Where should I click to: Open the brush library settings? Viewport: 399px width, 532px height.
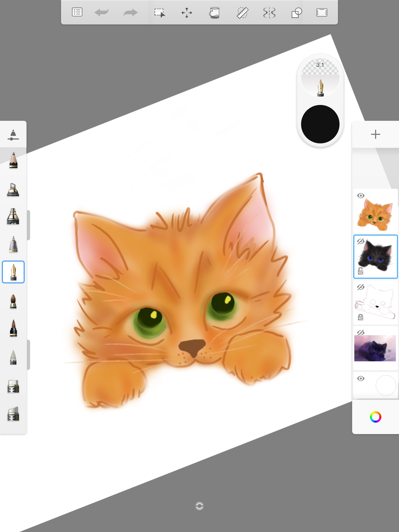click(13, 134)
